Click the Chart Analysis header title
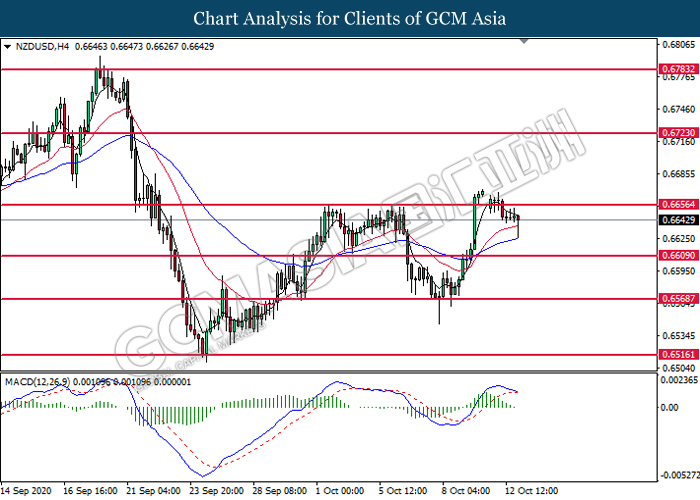The width and height of the screenshot is (700, 500). point(350,18)
